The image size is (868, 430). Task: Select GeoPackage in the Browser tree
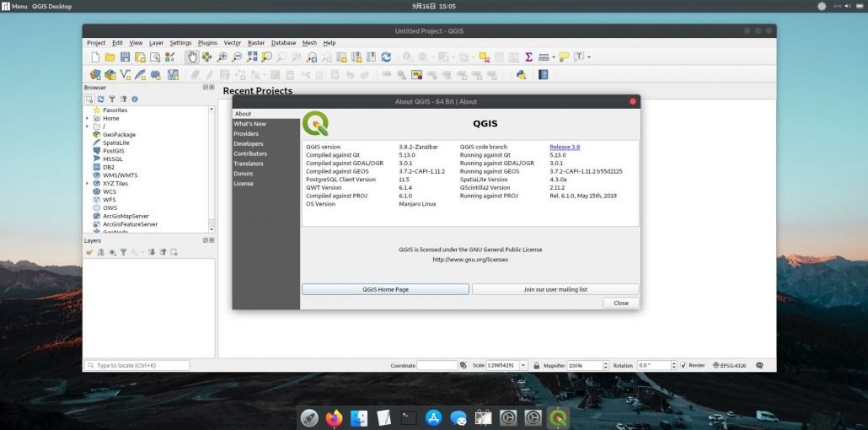pyautogui.click(x=119, y=135)
